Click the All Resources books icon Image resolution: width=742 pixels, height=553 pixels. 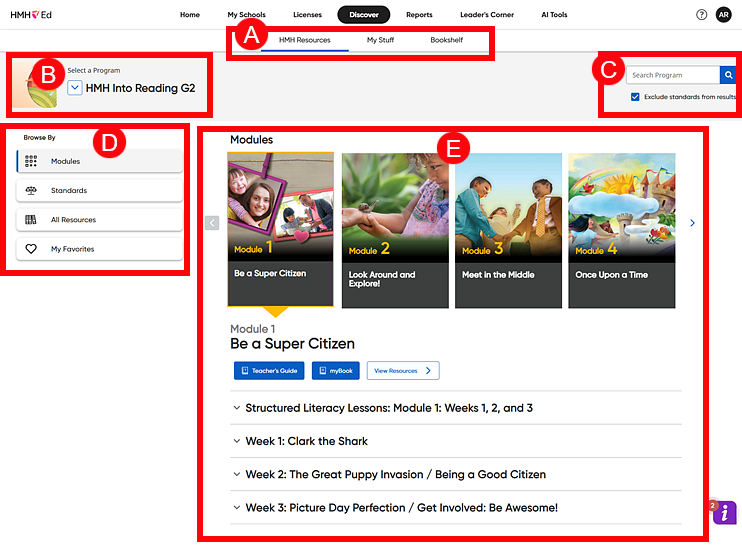click(x=31, y=219)
